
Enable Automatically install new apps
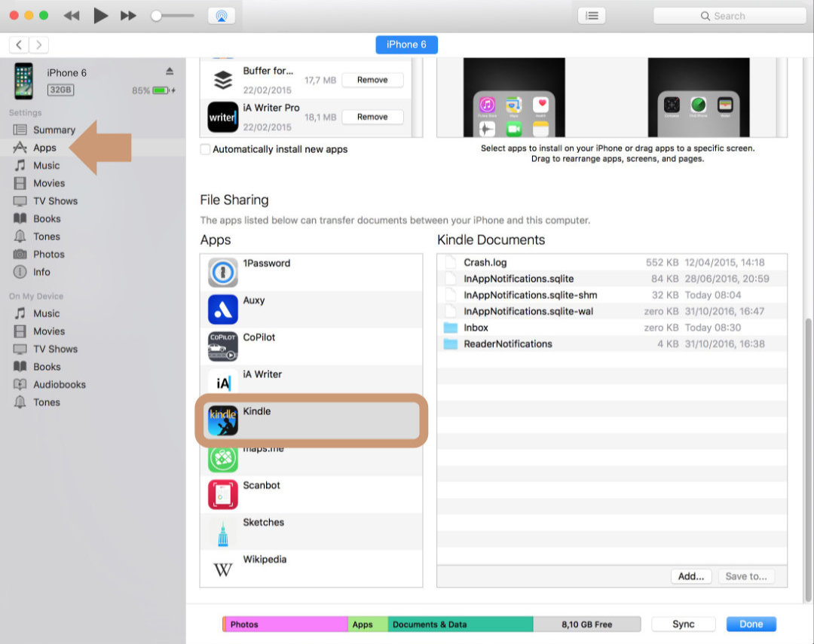[x=204, y=149]
